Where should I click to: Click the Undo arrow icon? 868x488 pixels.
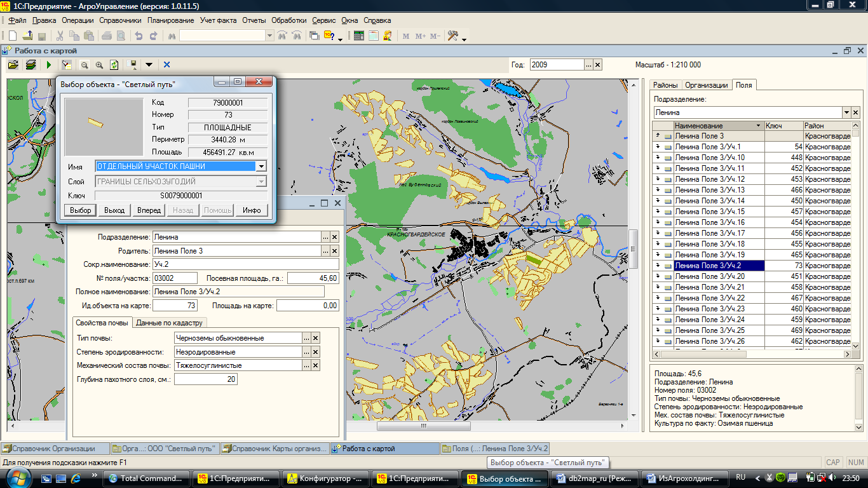coord(139,36)
